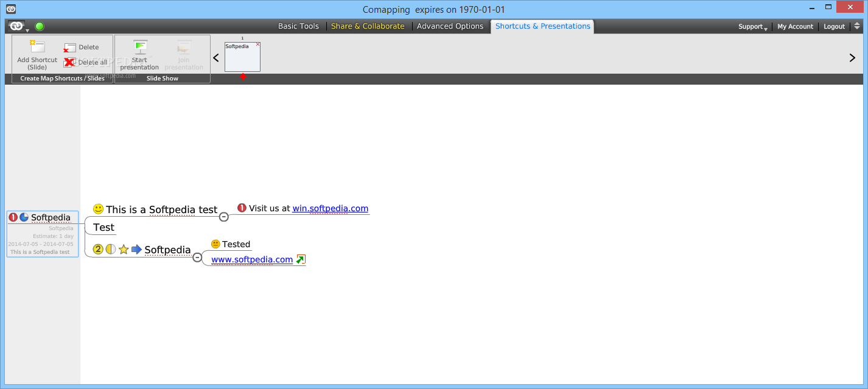Open the Share & Collaborate tab
868x389 pixels.
(x=368, y=26)
